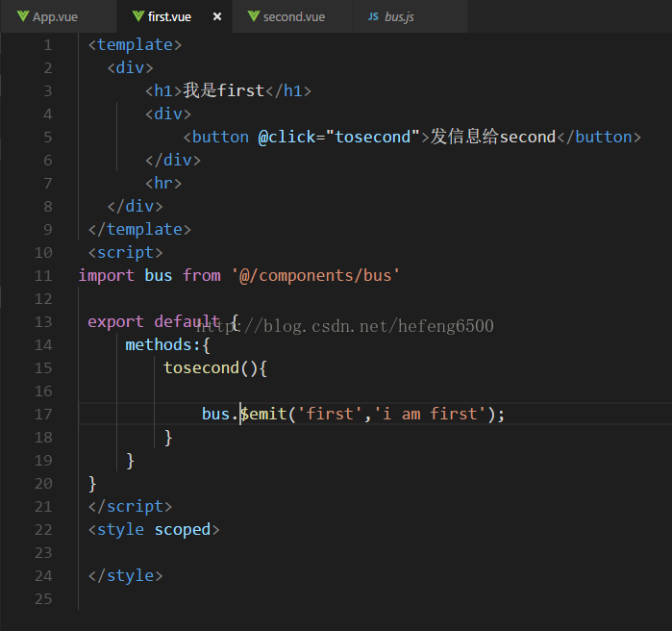Click the 'i am first' string argument

430,414
